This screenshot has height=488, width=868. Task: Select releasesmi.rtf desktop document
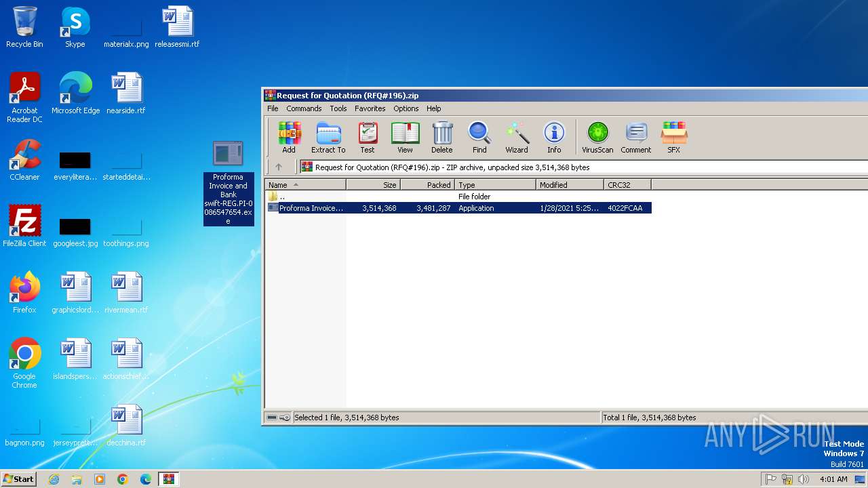[177, 27]
